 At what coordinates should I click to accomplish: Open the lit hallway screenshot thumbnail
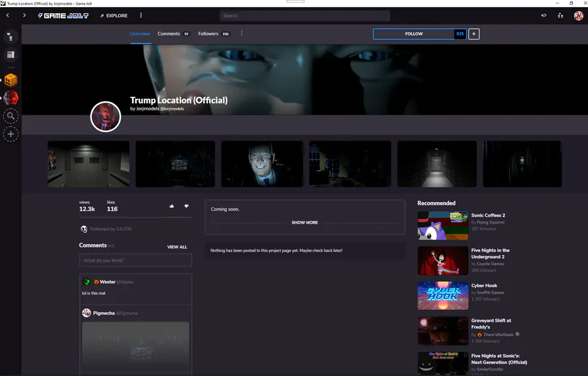click(437, 164)
